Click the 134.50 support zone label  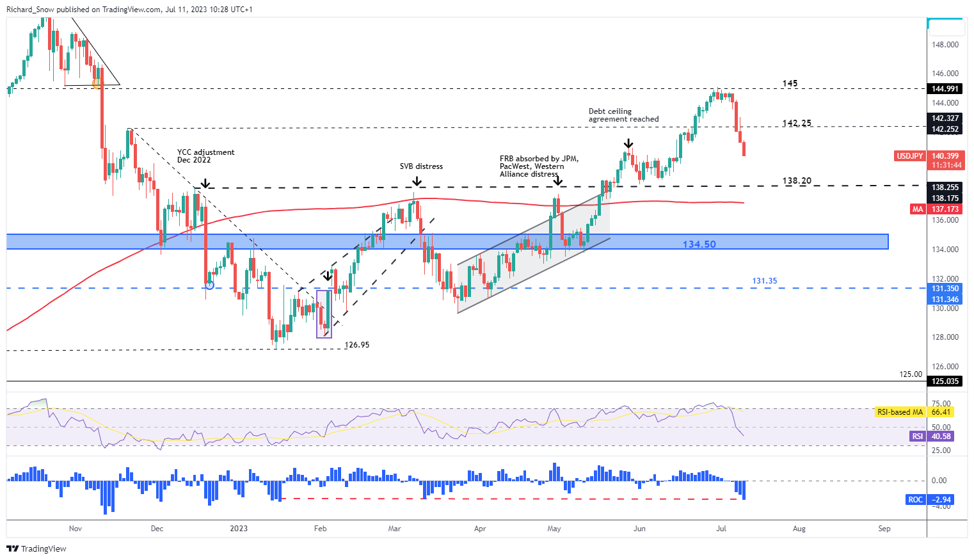coord(699,244)
